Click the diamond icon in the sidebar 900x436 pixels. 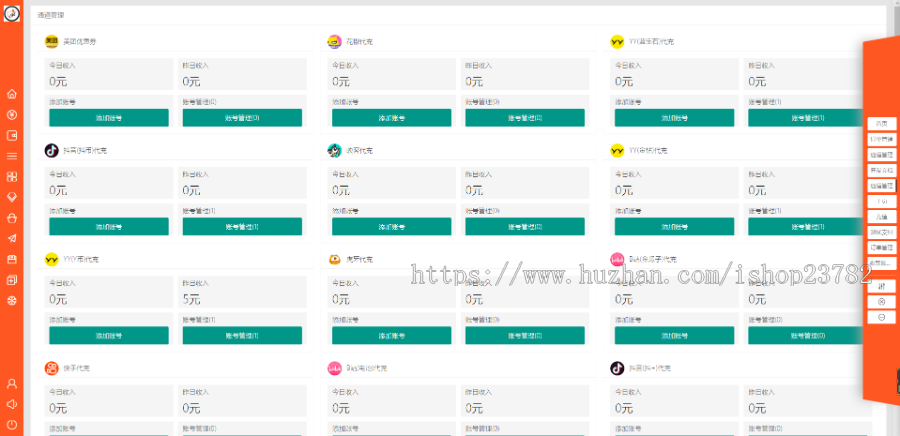11,197
